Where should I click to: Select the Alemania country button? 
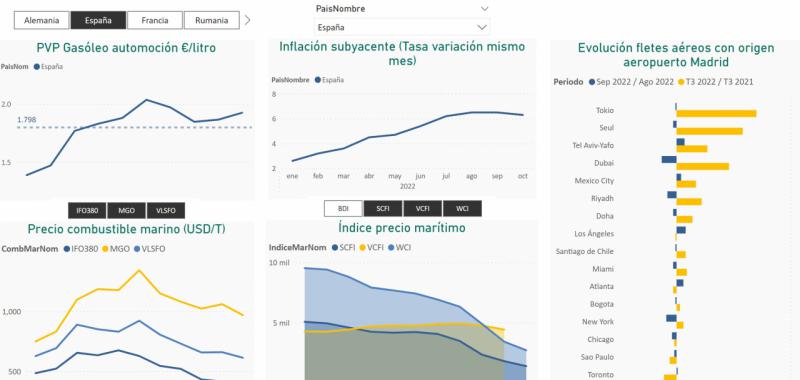click(x=41, y=20)
